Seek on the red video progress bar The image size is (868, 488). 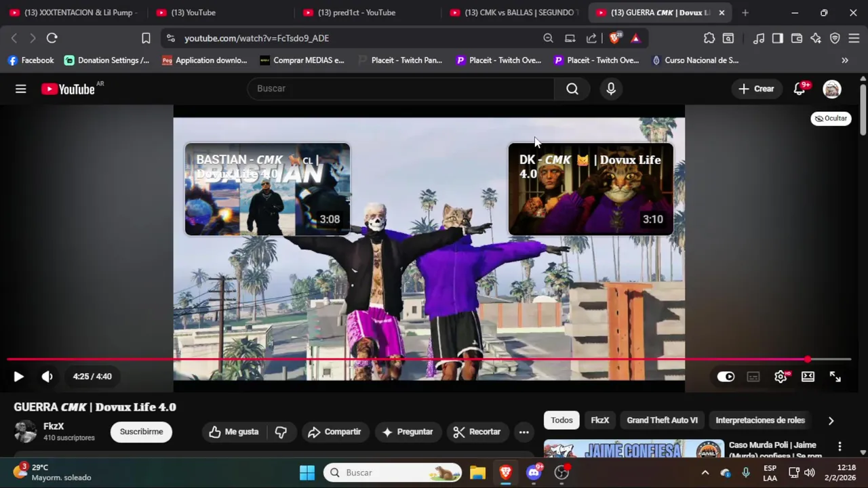tap(429, 359)
